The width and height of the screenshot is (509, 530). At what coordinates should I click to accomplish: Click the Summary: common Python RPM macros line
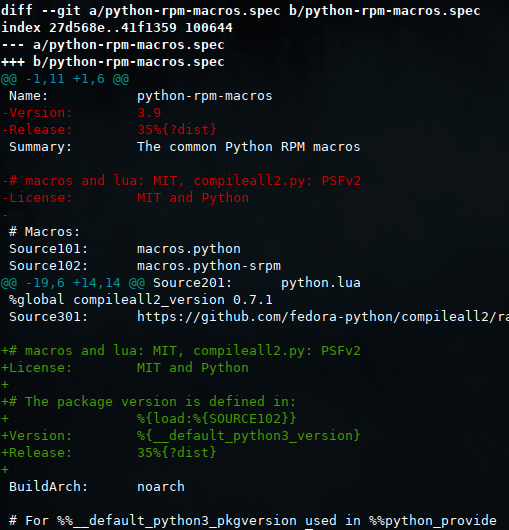185,147
